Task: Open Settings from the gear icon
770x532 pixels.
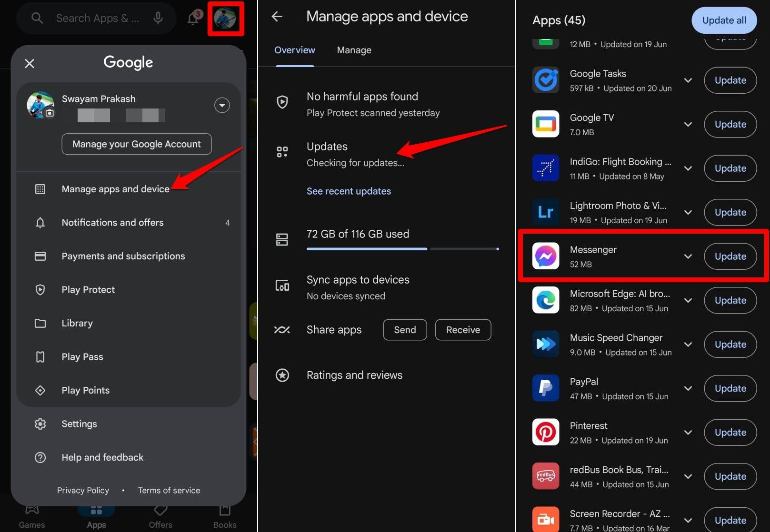Action: [x=40, y=424]
